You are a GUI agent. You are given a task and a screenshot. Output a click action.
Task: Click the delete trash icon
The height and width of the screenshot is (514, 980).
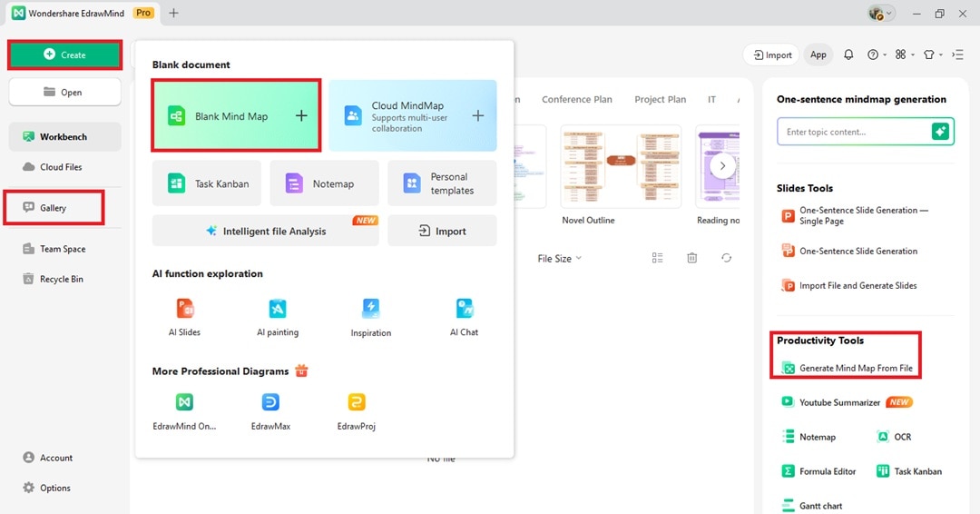(691, 258)
